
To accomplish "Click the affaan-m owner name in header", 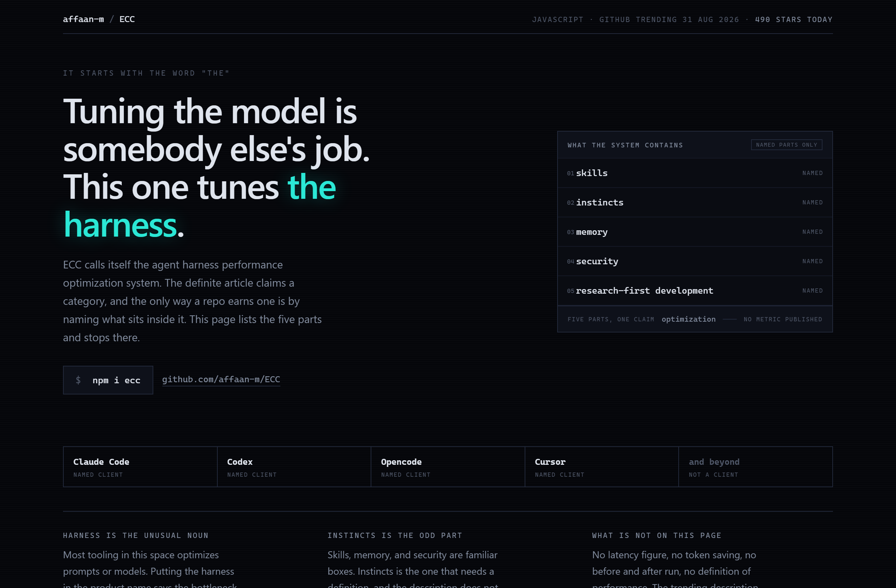I will point(83,19).
